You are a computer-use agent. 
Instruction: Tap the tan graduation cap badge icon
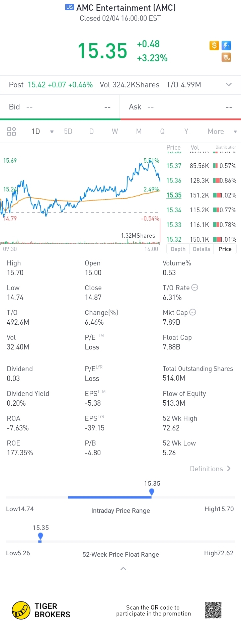(x=227, y=58)
